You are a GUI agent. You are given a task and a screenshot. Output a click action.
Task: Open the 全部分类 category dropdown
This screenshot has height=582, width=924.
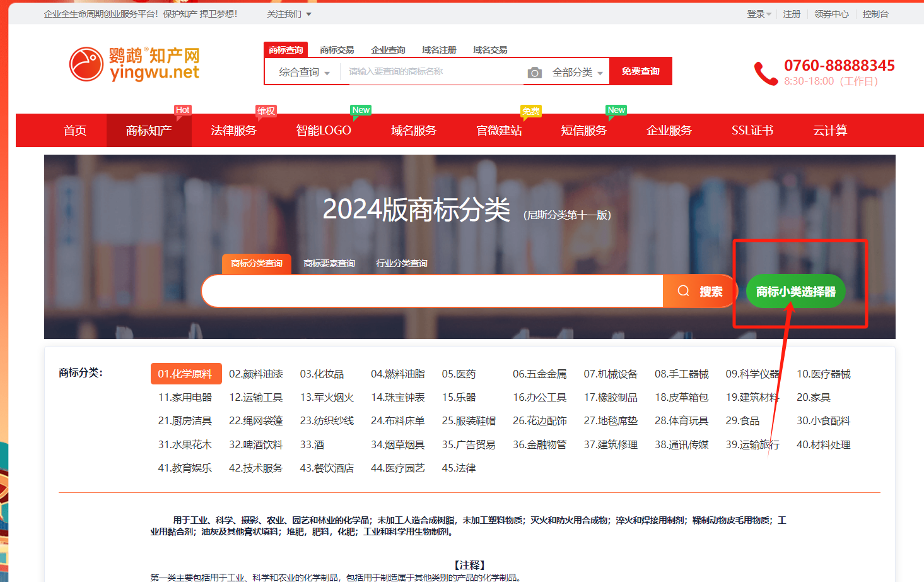click(x=577, y=73)
